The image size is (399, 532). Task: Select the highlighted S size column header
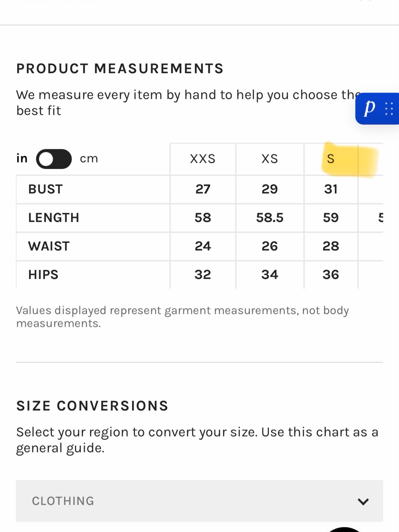click(331, 159)
